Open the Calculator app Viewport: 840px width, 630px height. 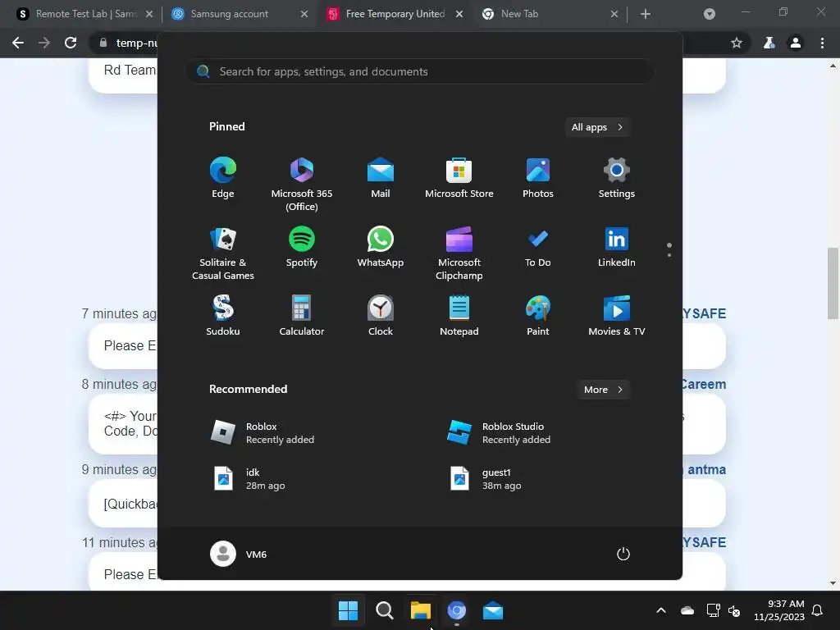pyautogui.click(x=302, y=317)
